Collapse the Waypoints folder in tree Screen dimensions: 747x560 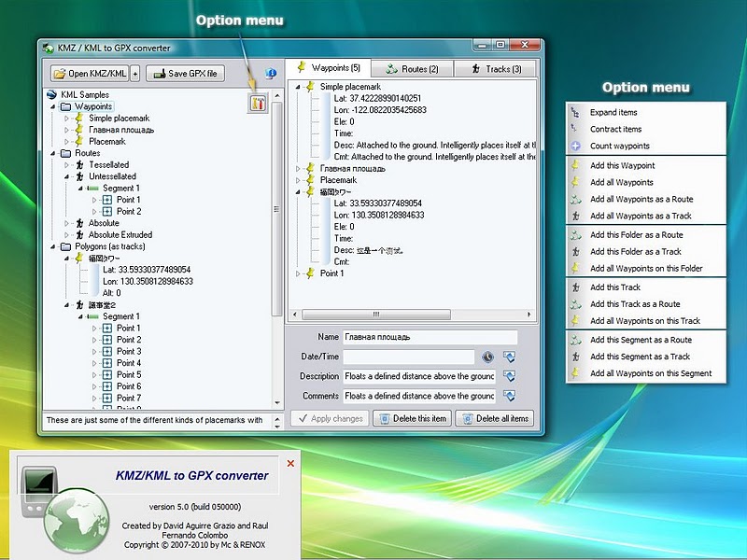click(x=53, y=106)
